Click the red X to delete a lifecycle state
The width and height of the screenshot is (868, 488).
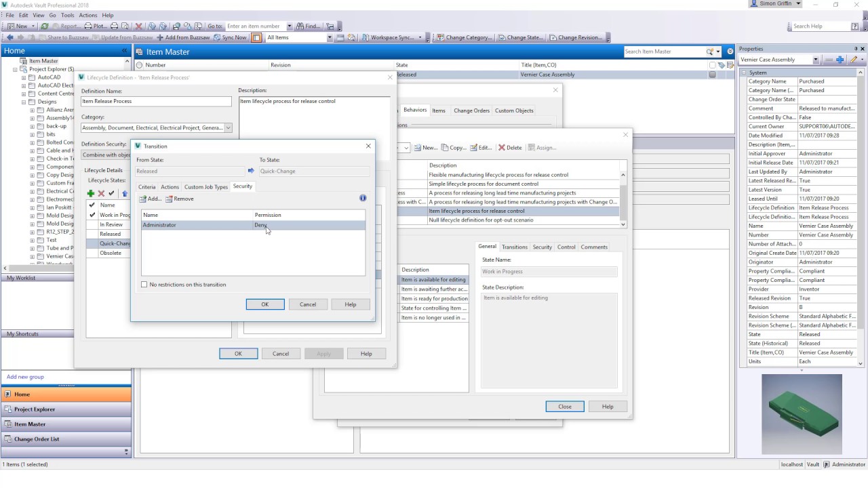(101, 194)
